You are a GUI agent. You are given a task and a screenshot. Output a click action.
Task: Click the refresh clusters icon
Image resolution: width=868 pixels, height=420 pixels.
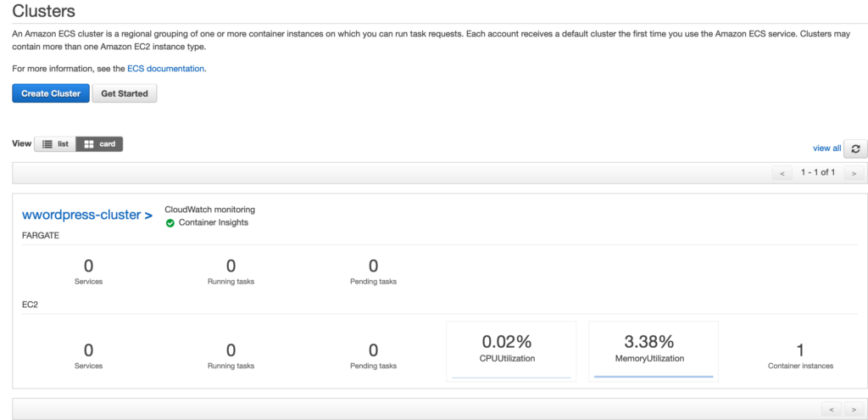(x=856, y=148)
